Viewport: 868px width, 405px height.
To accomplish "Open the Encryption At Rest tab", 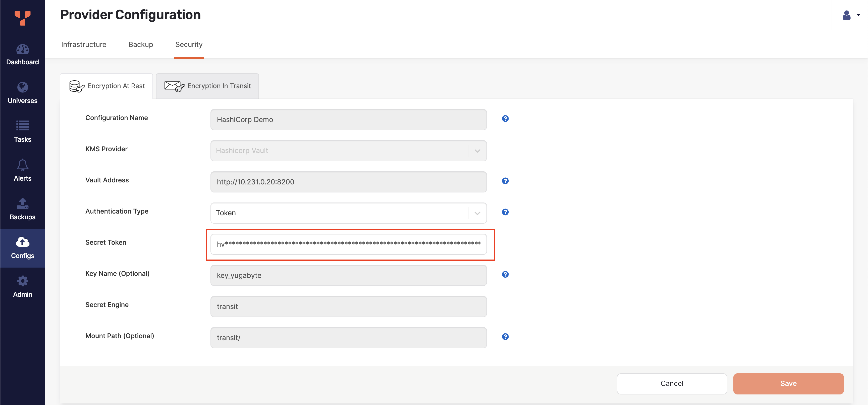I will [106, 86].
